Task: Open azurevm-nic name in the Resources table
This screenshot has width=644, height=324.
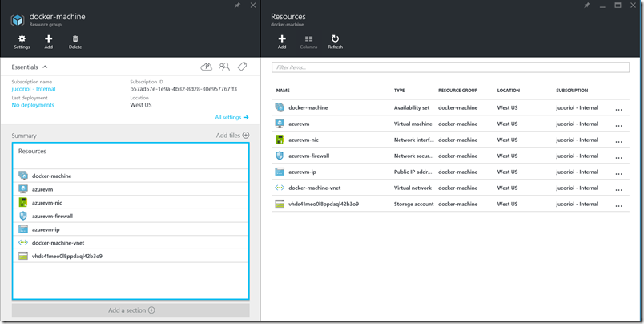Action: point(304,140)
